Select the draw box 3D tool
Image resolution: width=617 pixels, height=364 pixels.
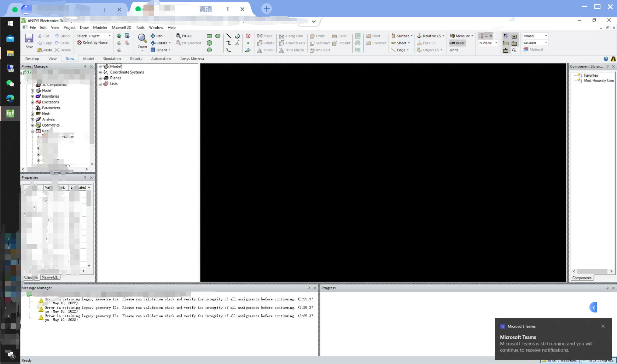[x=248, y=36]
